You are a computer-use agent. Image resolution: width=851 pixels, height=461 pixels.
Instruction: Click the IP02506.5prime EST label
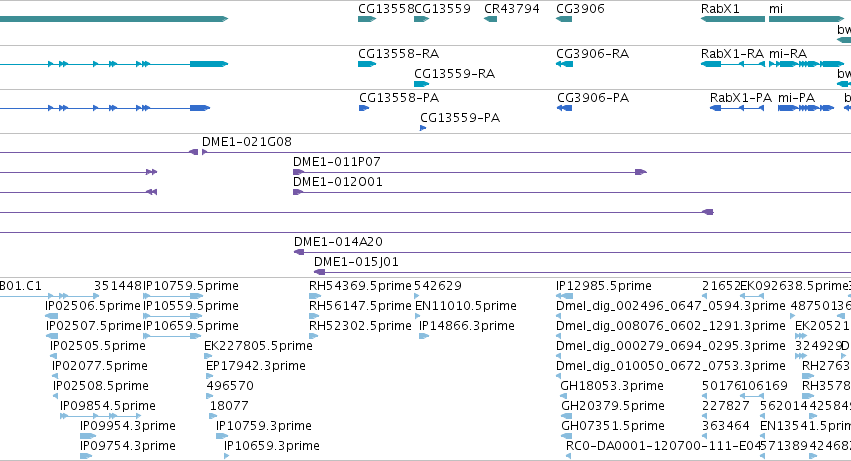tap(93, 306)
